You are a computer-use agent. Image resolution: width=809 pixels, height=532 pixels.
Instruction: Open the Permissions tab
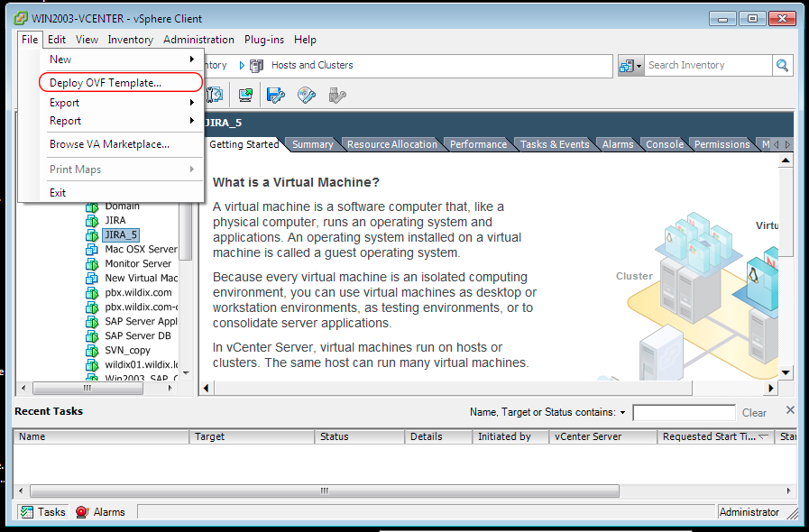click(722, 144)
